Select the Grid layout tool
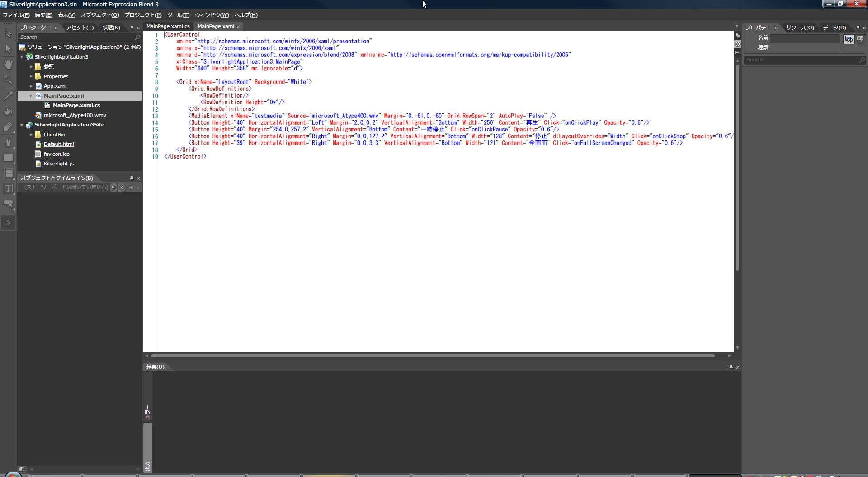 point(8,173)
